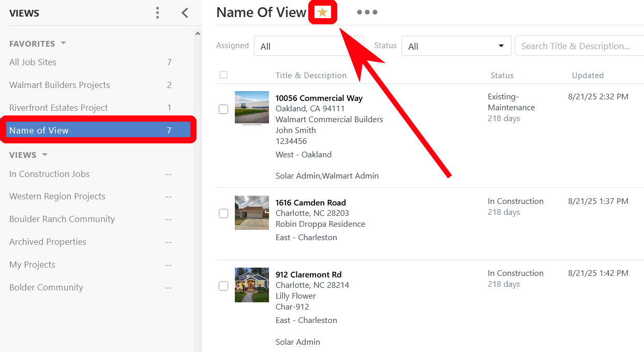Collapse the Favorites section

63,43
